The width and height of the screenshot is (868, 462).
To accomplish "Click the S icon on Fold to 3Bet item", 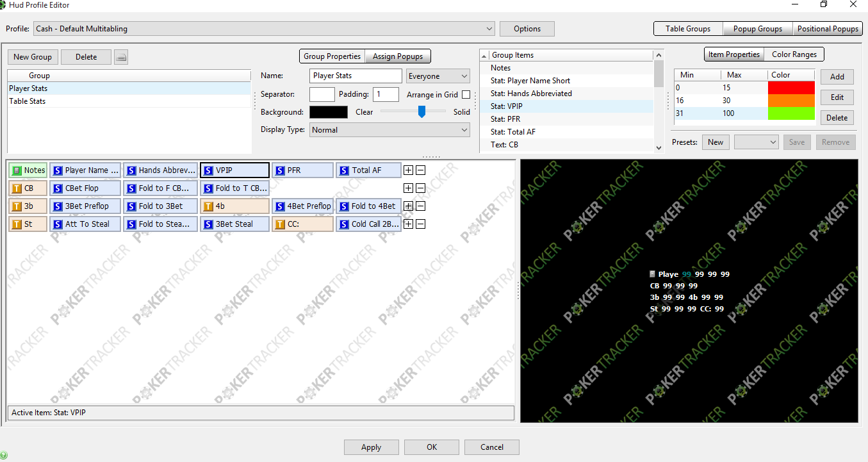I will pyautogui.click(x=131, y=206).
